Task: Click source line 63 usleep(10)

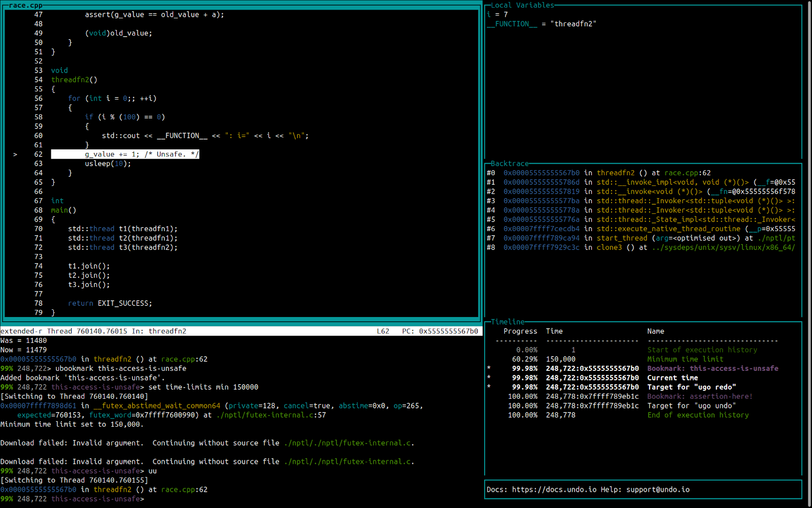Action: [108, 164]
